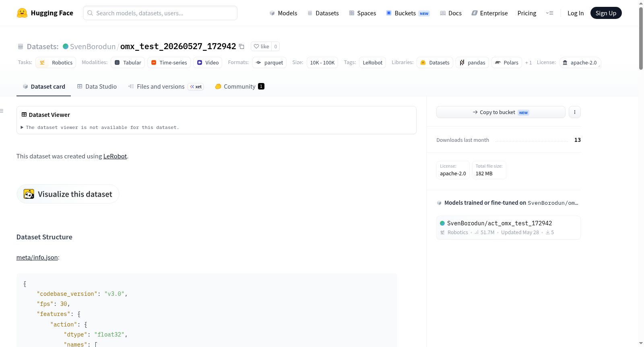Select the Dataset card tab
The image size is (644, 347).
(x=43, y=87)
